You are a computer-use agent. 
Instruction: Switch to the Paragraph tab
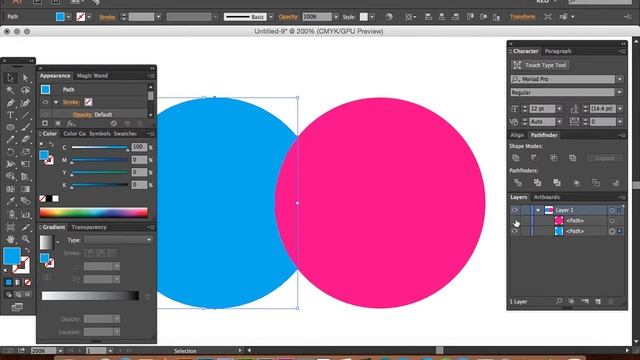tap(558, 51)
